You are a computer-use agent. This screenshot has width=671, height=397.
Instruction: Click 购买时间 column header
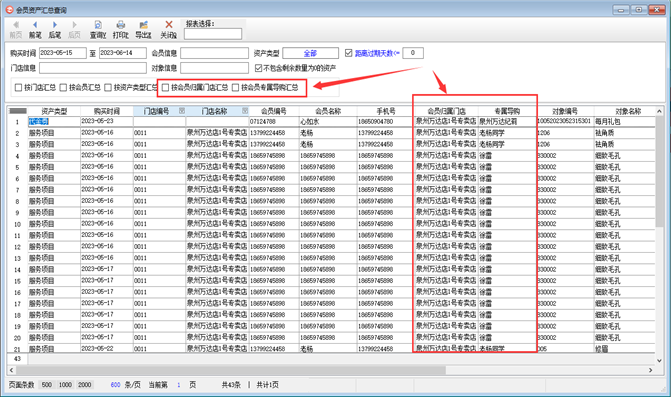107,111
